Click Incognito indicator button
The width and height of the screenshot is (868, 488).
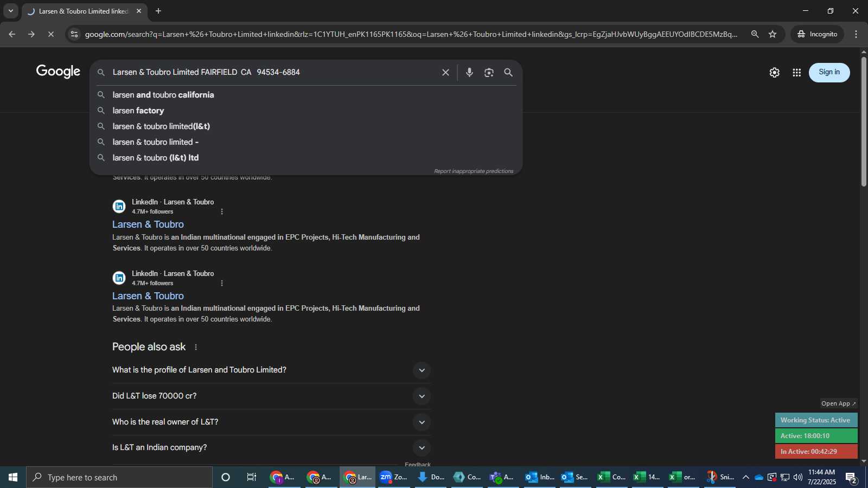pyautogui.click(x=817, y=34)
